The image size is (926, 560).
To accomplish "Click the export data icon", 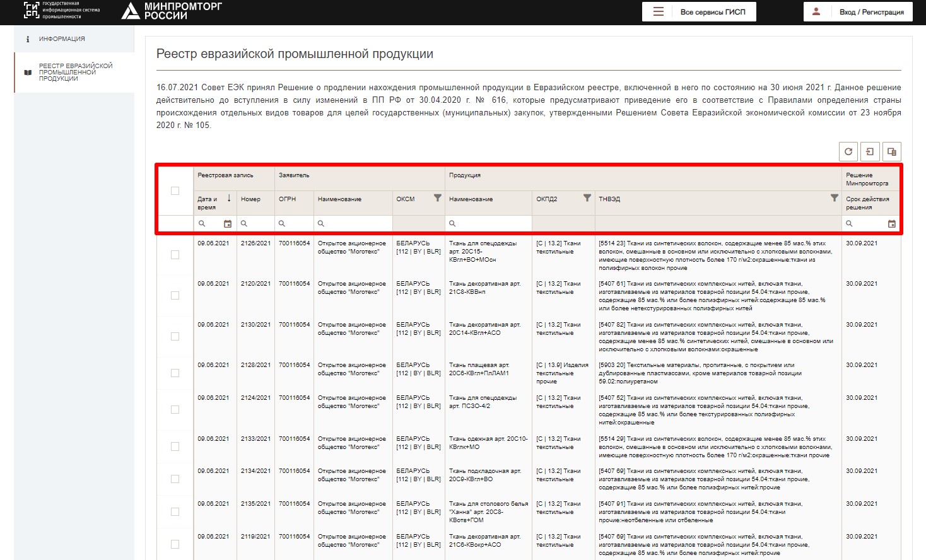I will pos(870,151).
